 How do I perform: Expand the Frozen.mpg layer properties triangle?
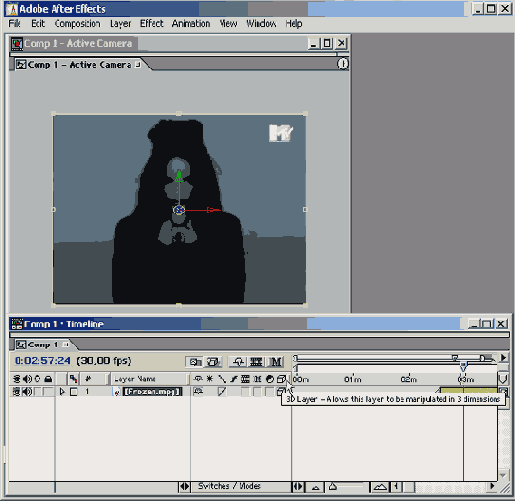click(x=62, y=392)
